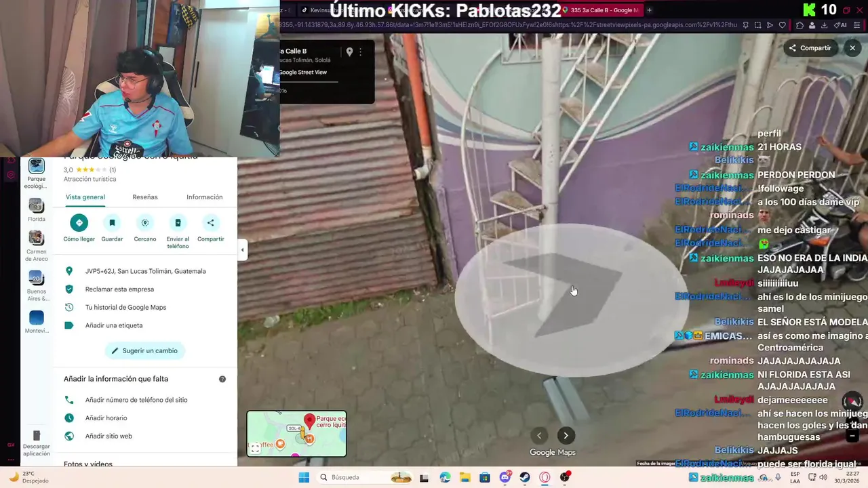Click the Guardar bookmark icon

pos(112,222)
